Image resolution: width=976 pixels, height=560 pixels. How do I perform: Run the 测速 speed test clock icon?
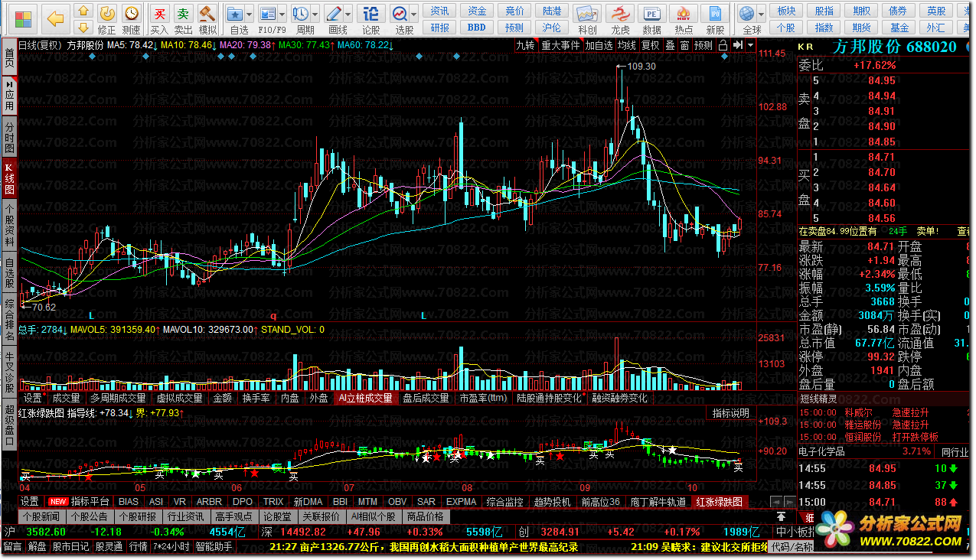coord(132,18)
